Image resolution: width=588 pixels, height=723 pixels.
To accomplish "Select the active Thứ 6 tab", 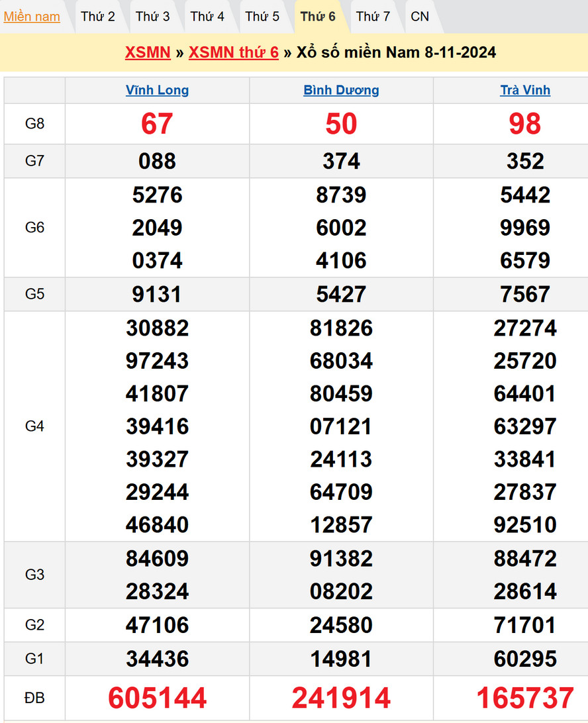I will coord(318,17).
